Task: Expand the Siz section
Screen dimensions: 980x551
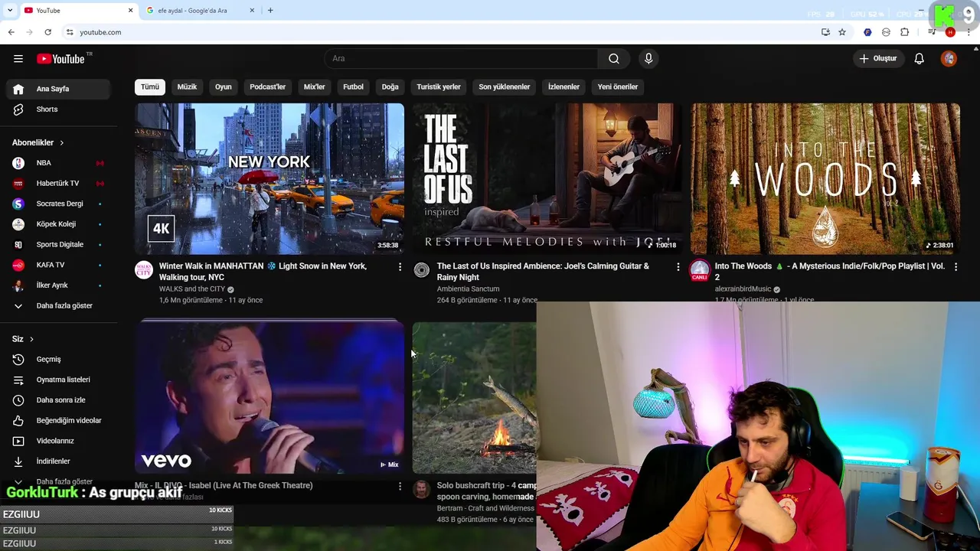Action: [x=23, y=339]
